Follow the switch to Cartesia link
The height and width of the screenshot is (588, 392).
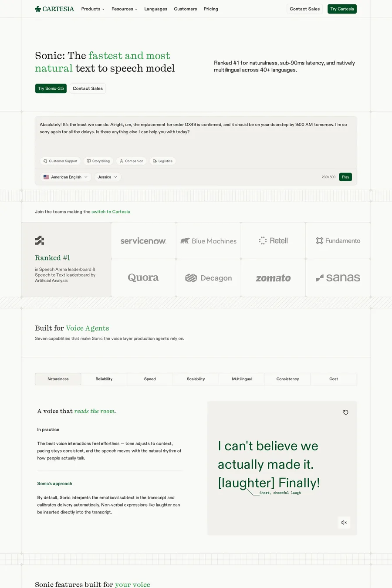point(111,212)
